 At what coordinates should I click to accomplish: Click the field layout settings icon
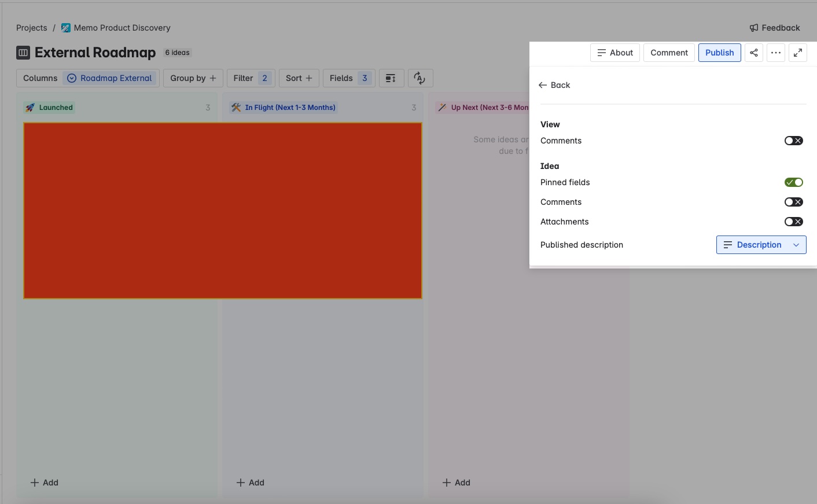point(391,78)
